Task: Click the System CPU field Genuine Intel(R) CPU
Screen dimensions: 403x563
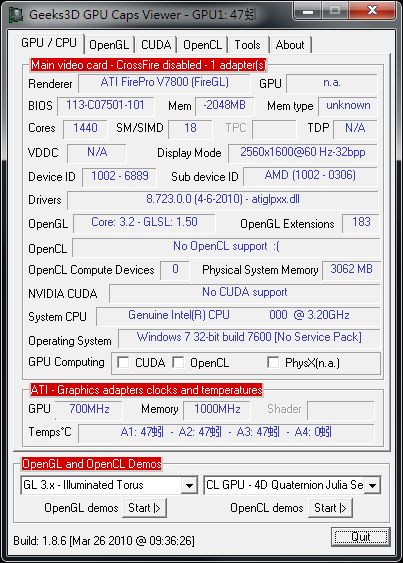Action: (238, 316)
